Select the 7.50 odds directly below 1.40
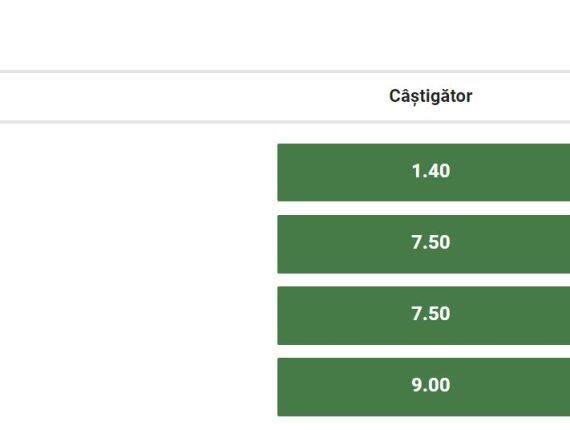Screen dimensions: 570x430 coord(424,244)
